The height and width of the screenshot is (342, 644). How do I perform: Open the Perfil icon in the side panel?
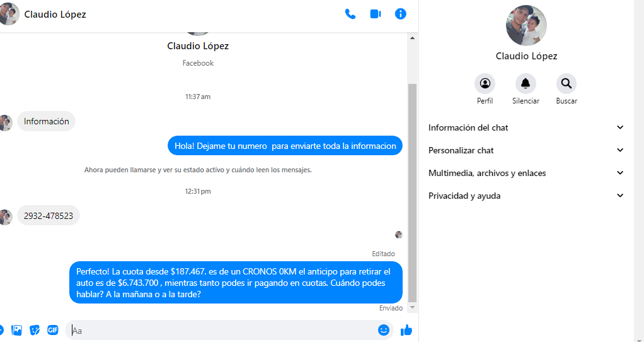click(485, 83)
